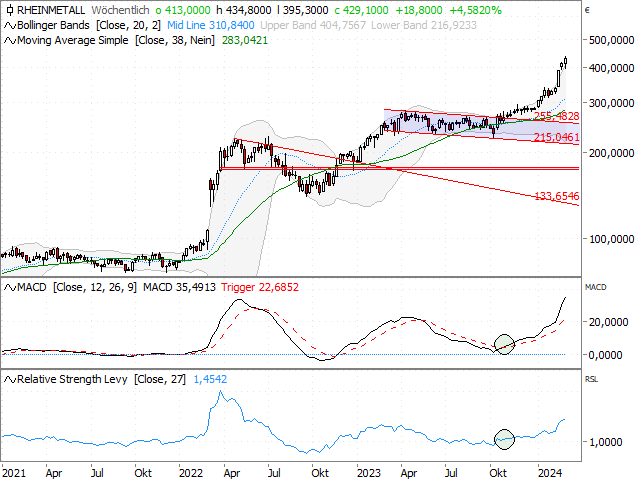Click the wave icon before MACD label
Screen dimensions: 640x480
10,288
